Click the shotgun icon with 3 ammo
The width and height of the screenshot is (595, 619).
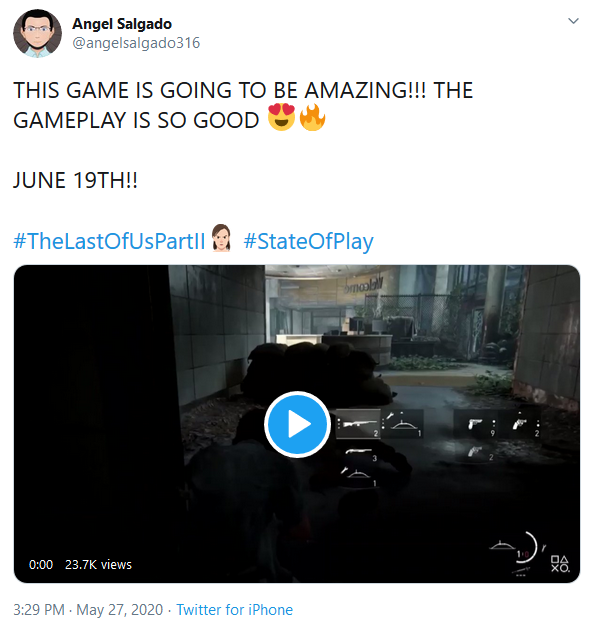pos(359,452)
